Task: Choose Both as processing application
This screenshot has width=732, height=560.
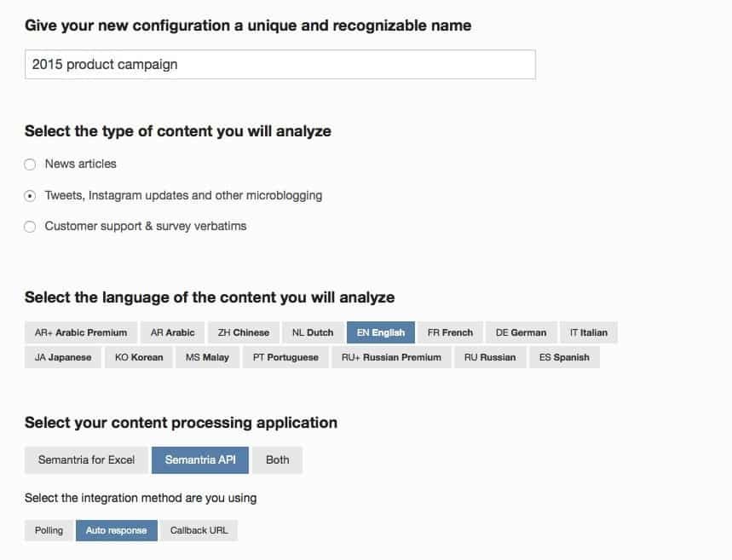Action: click(x=277, y=460)
